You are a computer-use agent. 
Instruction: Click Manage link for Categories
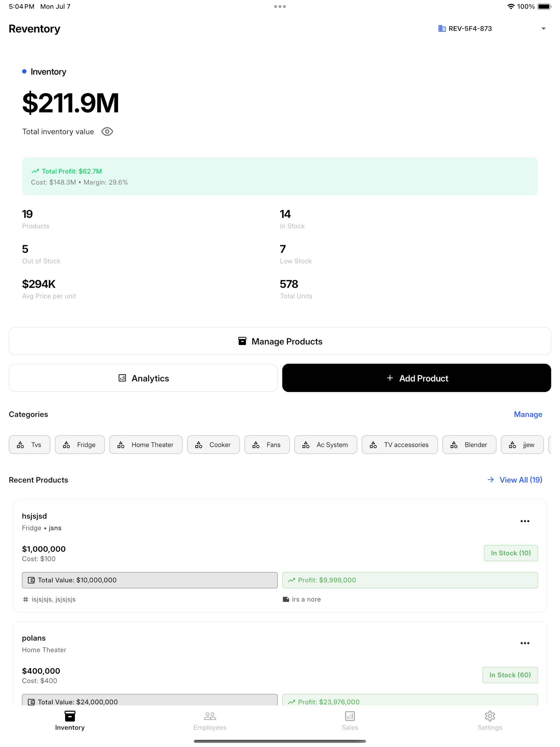(528, 414)
